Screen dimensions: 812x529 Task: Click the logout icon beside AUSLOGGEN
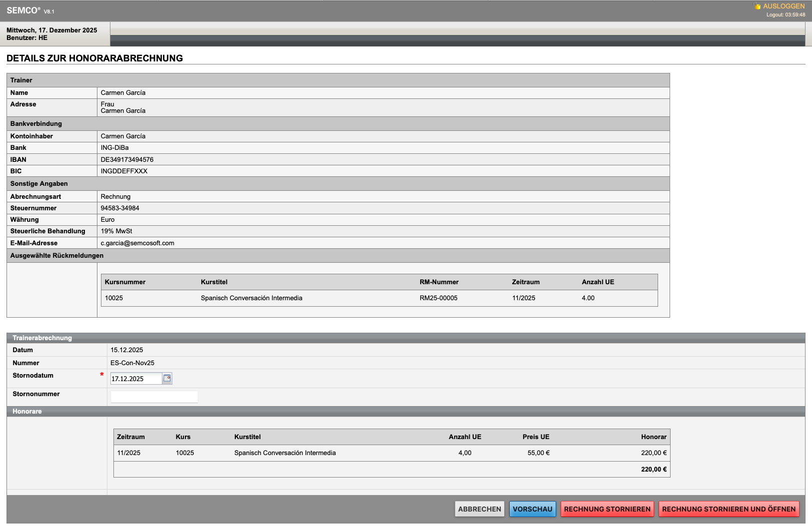coord(757,6)
